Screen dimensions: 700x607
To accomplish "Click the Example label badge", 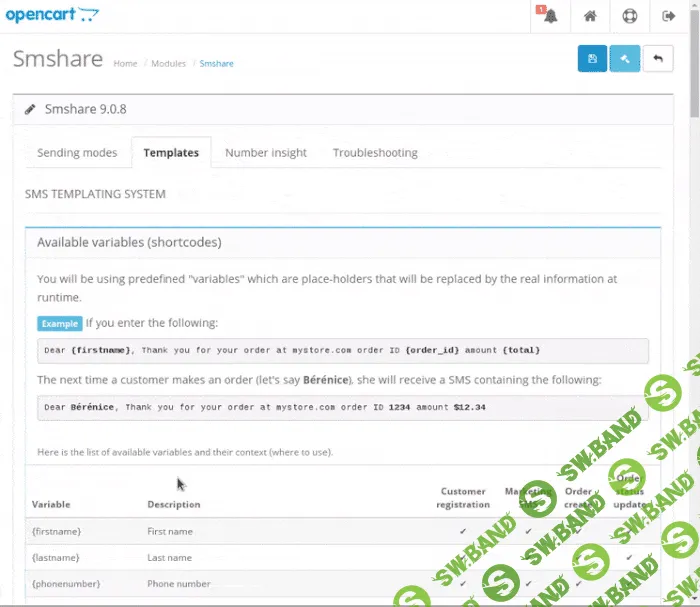I will click(60, 324).
